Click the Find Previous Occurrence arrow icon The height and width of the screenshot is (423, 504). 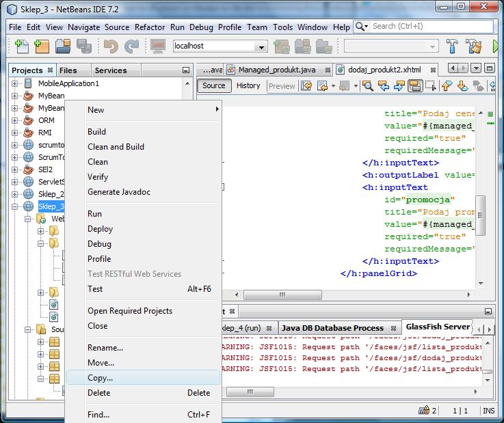coord(384,85)
